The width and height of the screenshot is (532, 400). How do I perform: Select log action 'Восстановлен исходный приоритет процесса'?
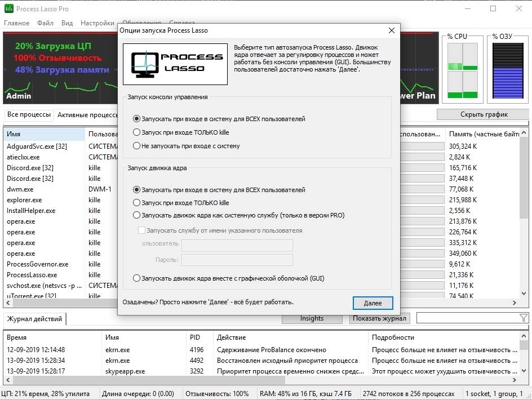(287, 361)
